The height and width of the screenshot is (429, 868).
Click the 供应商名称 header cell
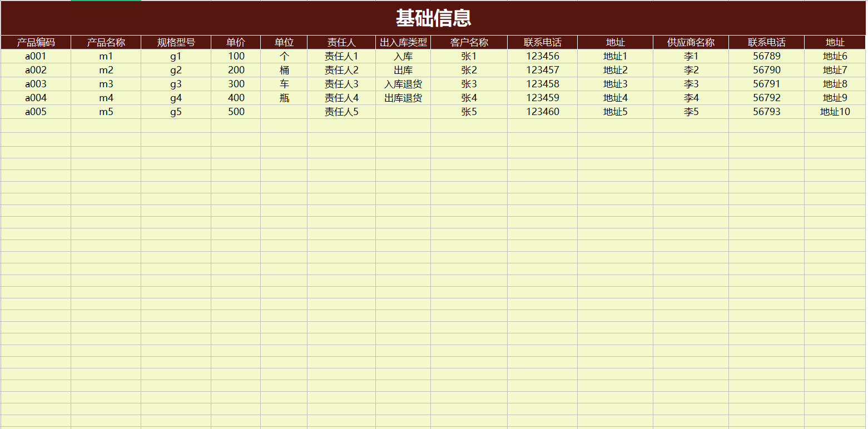[691, 42]
